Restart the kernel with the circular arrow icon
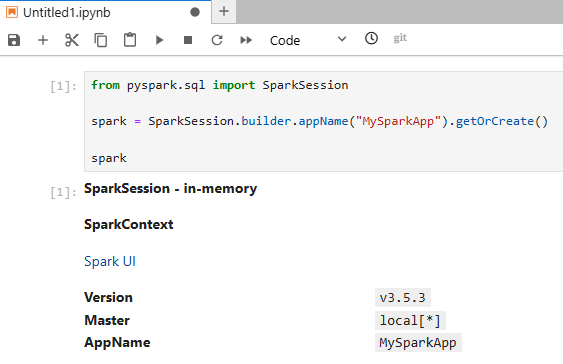Screen dimensions: 563x364 (x=217, y=40)
